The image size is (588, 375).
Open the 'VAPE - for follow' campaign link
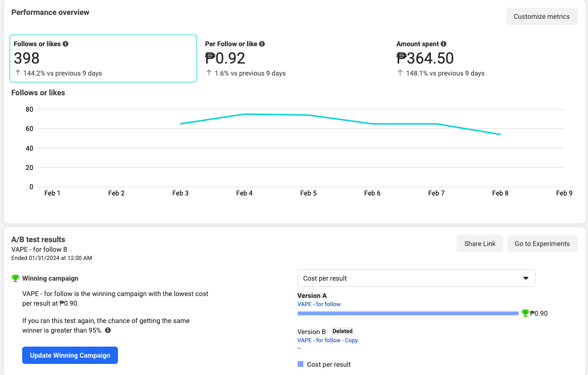point(319,304)
